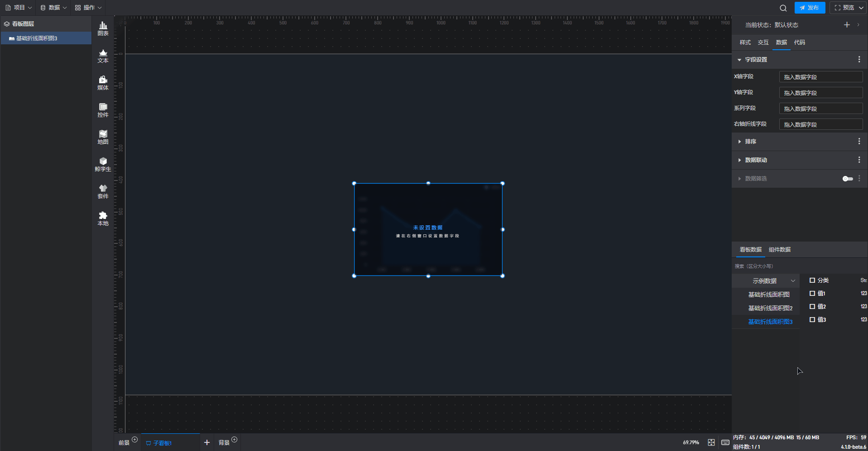Open more options for 排序 section

[x=859, y=142]
